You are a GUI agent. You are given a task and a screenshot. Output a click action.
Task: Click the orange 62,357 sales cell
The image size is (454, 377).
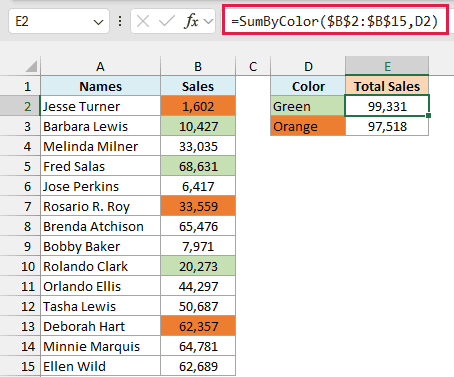[x=198, y=326]
